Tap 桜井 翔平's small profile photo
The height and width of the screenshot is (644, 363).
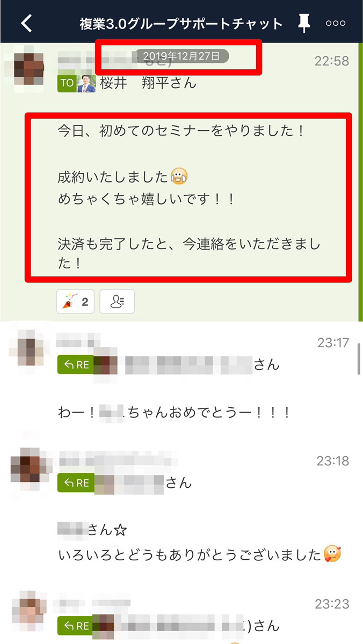[86, 84]
